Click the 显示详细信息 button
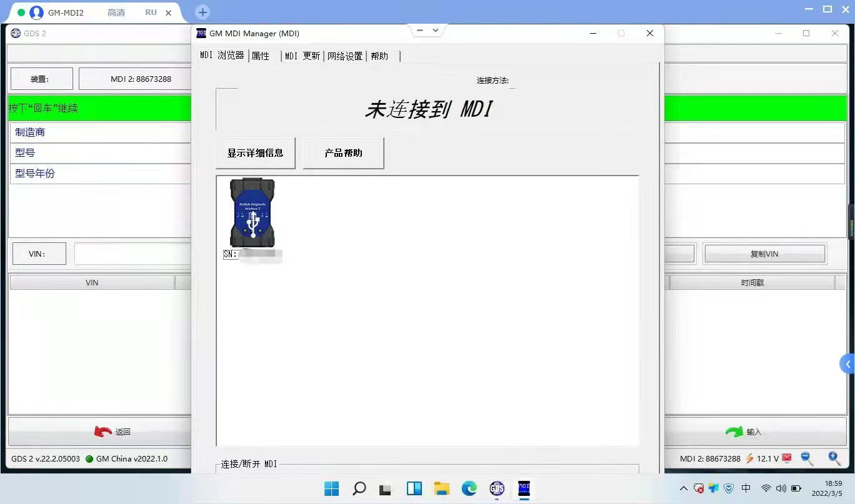The width and height of the screenshot is (855, 504). coord(255,153)
